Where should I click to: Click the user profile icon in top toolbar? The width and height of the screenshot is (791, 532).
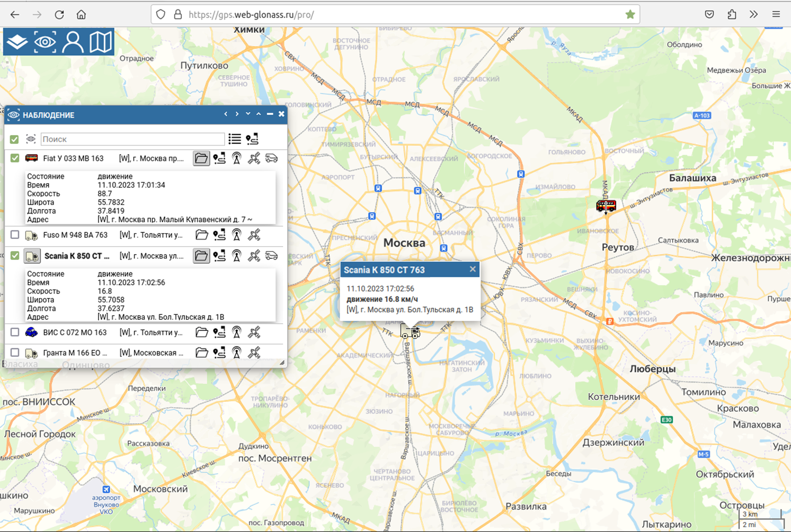click(73, 42)
